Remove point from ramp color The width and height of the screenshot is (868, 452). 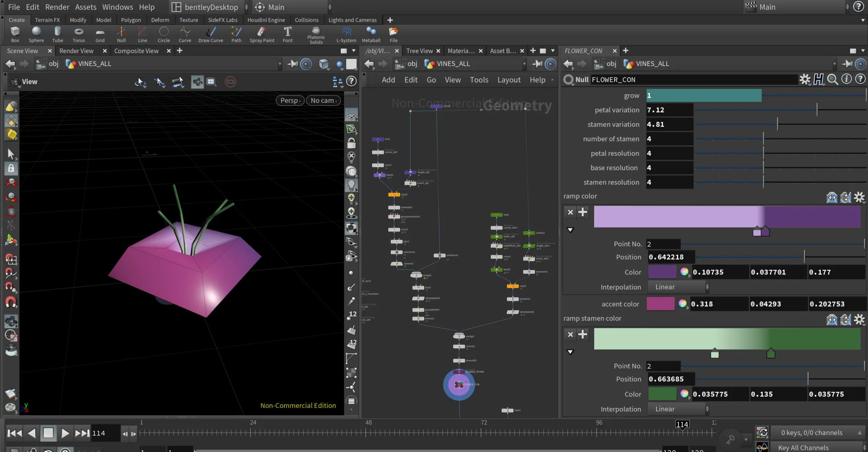(570, 212)
